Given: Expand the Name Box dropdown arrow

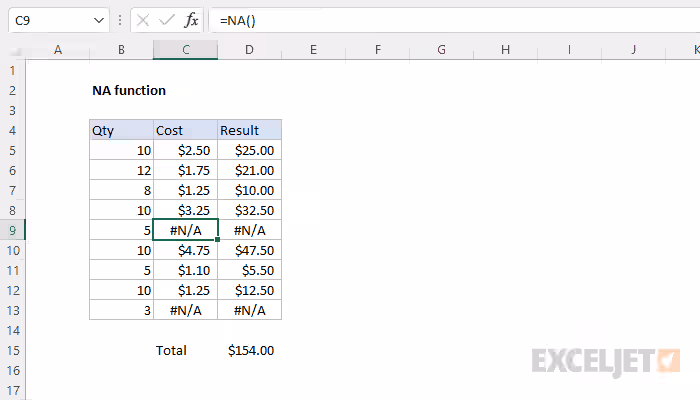Looking at the screenshot, I should (99, 21).
